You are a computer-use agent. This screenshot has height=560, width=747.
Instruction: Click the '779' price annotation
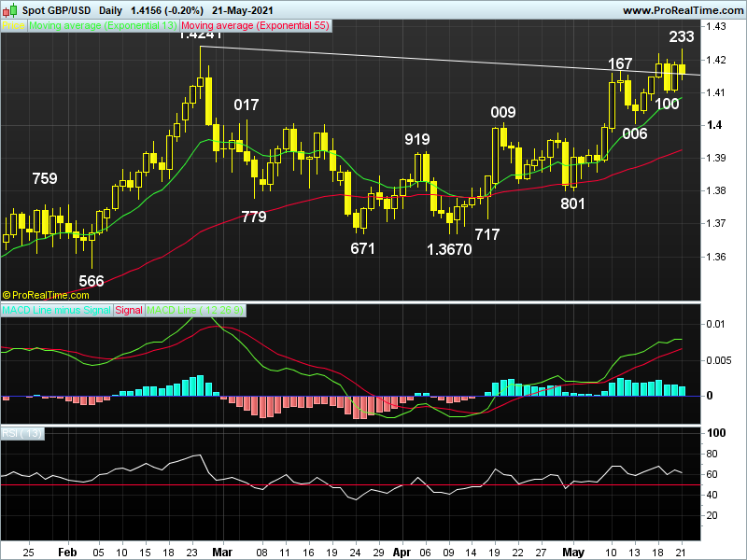(254, 217)
